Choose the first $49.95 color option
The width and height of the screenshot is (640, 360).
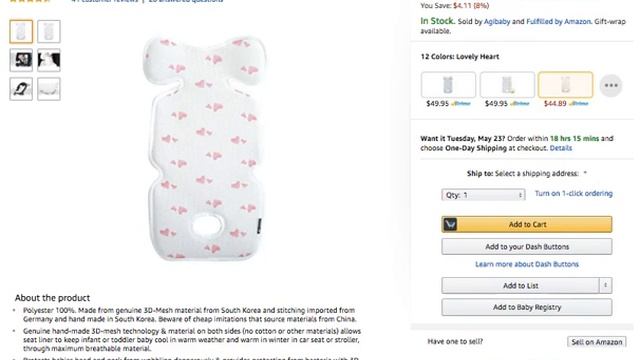click(448, 85)
